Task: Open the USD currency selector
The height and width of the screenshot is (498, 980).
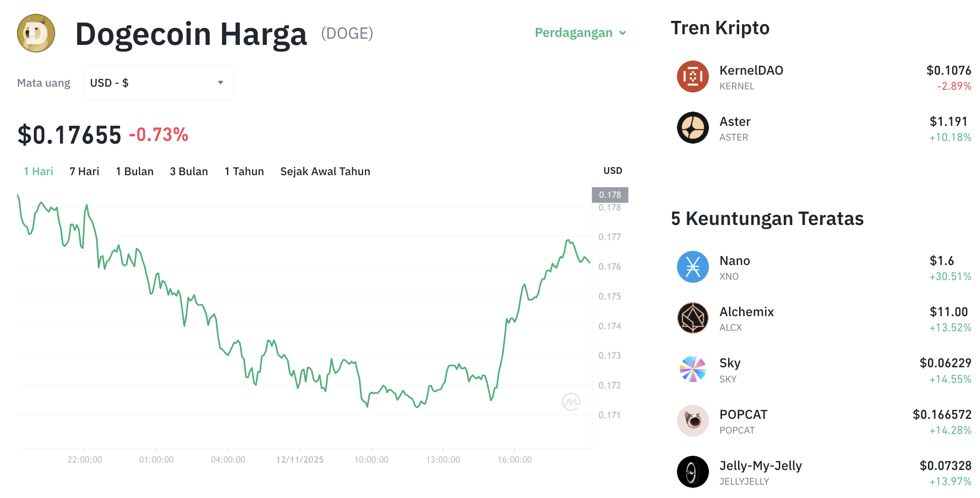Action: pyautogui.click(x=158, y=82)
